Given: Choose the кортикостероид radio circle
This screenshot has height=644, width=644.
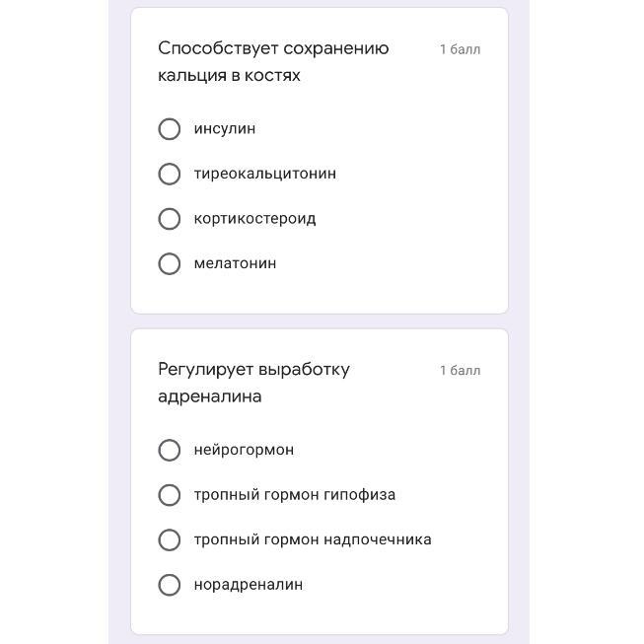Looking at the screenshot, I should 170,219.
